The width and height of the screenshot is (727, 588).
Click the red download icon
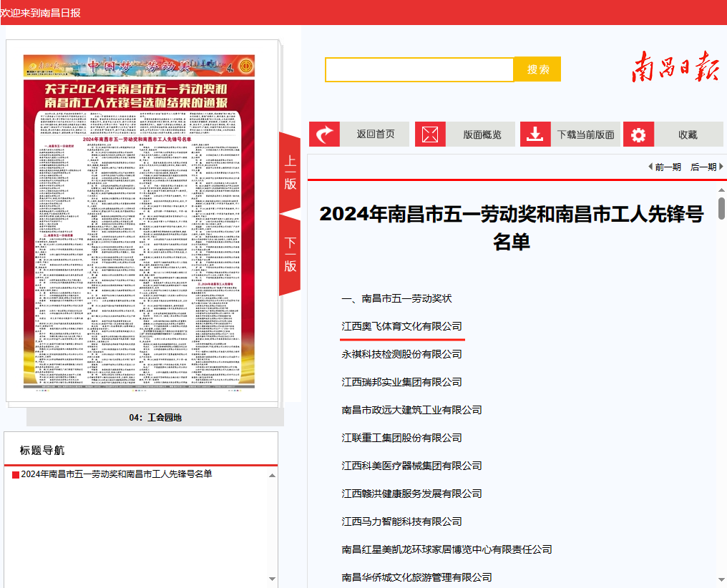[535, 134]
